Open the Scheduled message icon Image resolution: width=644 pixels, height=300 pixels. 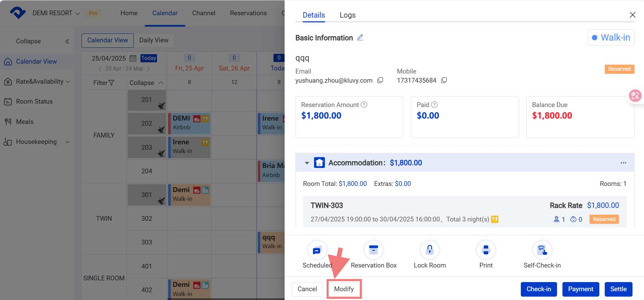point(317,251)
